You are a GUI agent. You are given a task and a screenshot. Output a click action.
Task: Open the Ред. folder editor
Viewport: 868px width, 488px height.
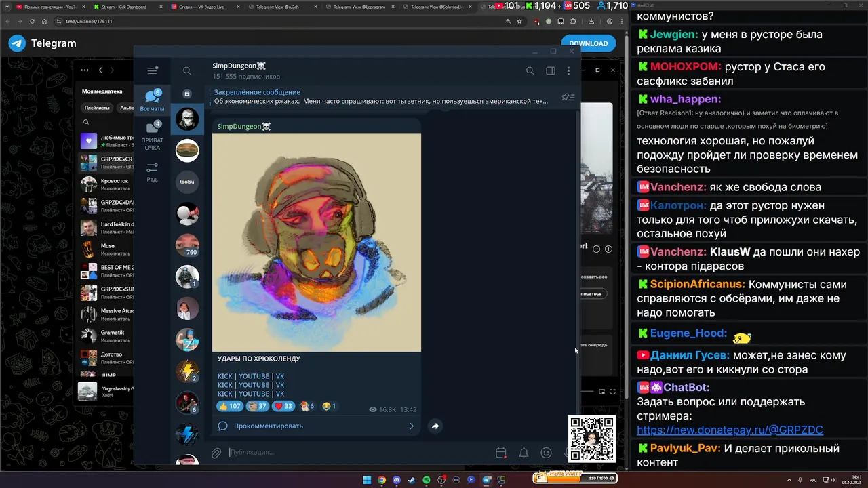153,172
